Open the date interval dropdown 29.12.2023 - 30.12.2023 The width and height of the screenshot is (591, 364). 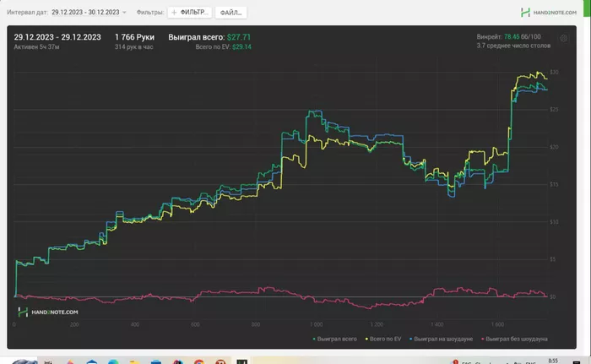[89, 13]
